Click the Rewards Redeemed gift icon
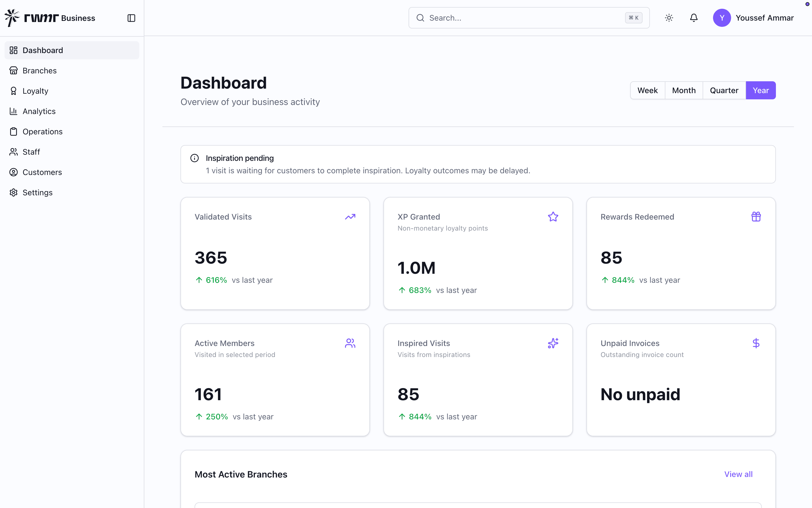This screenshot has width=812, height=508. [756, 217]
